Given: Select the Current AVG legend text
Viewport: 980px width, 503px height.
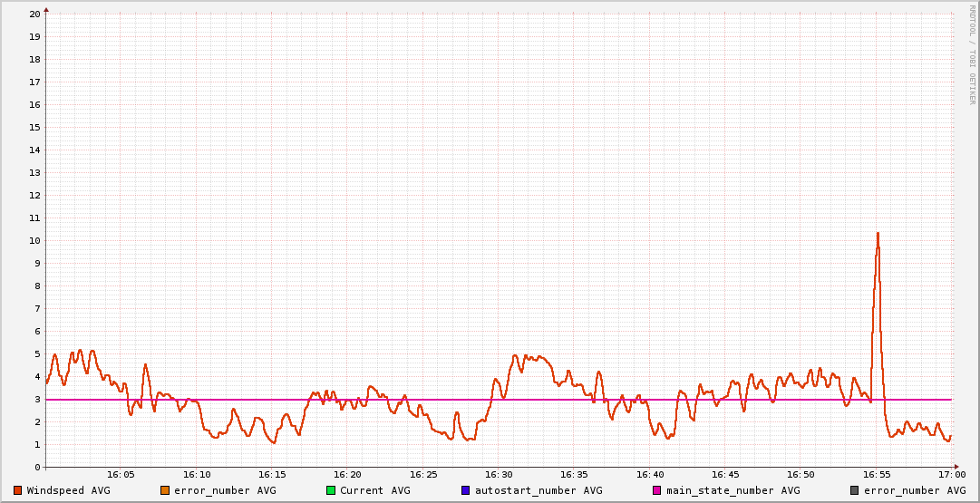Looking at the screenshot, I should (374, 490).
